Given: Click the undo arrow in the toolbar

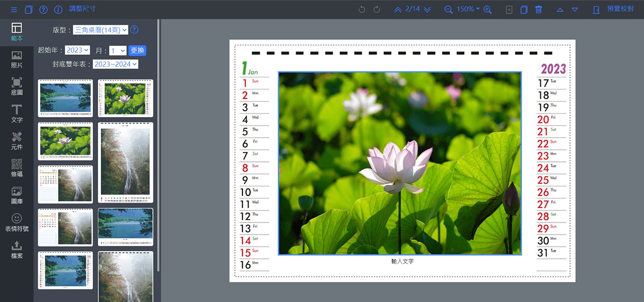Looking at the screenshot, I should tap(361, 9).
